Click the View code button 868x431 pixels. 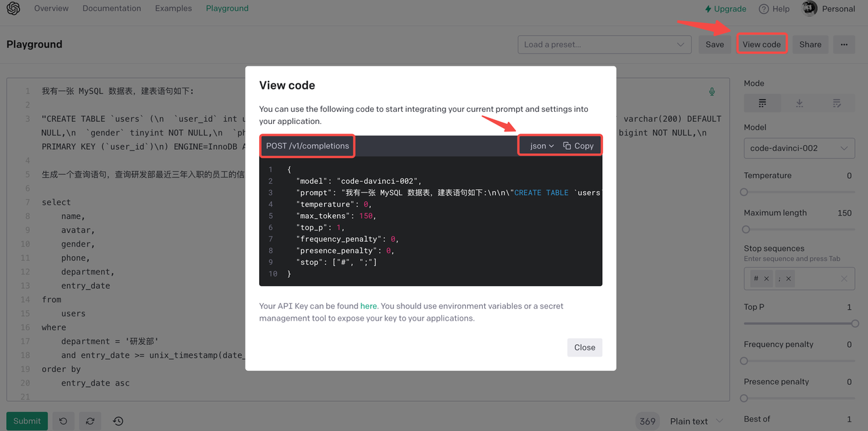(x=762, y=44)
